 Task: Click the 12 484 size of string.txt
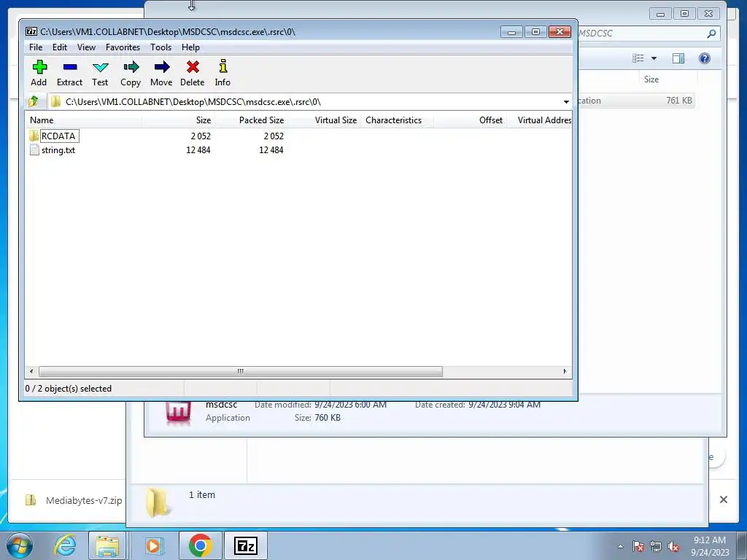click(x=198, y=150)
